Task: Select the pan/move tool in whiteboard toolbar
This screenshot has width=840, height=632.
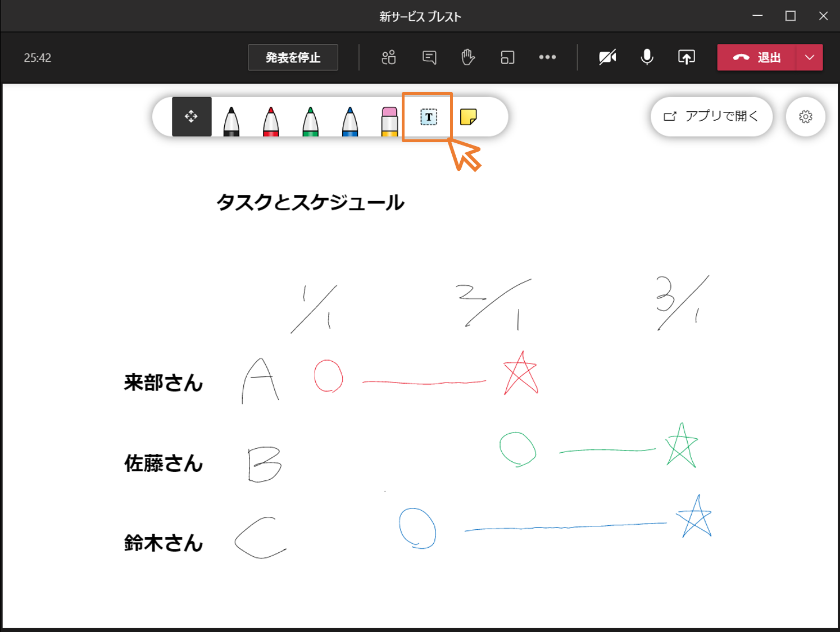Action: coord(191,116)
